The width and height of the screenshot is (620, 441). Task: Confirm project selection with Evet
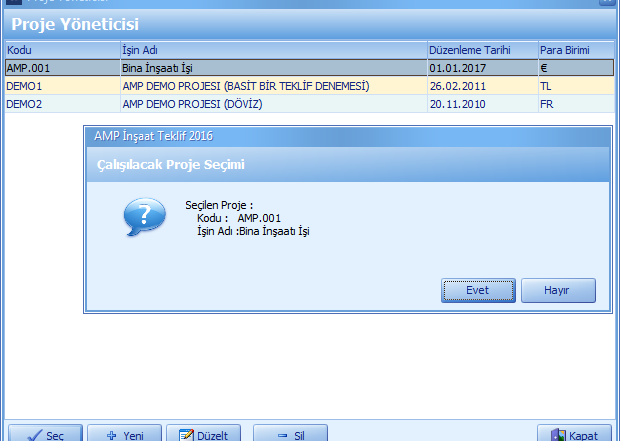click(478, 290)
